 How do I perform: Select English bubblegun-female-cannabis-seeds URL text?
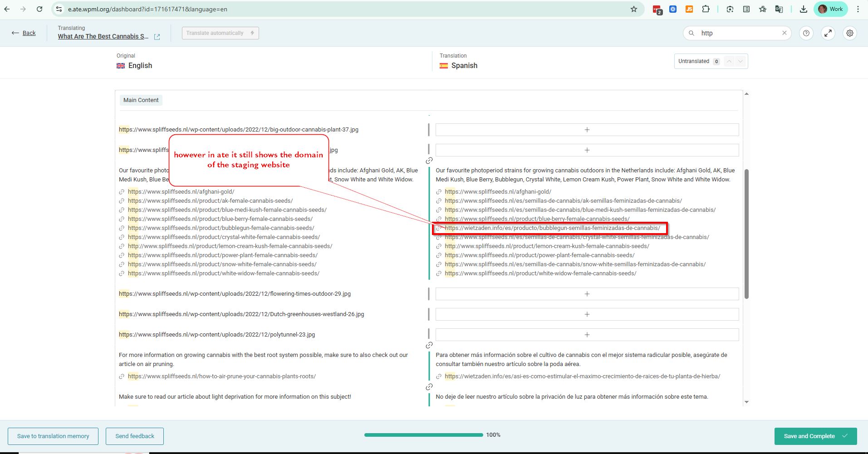221,228
